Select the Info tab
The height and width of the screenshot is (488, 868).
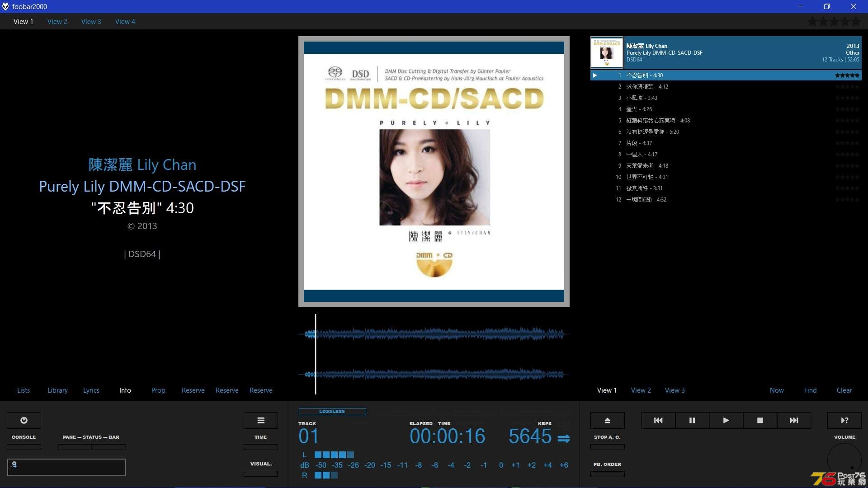click(x=125, y=390)
